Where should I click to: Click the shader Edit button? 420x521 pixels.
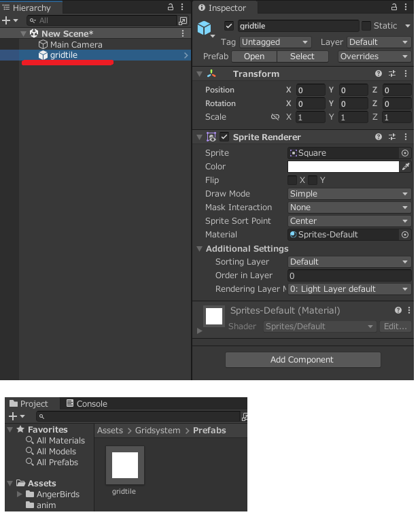pyautogui.click(x=395, y=326)
